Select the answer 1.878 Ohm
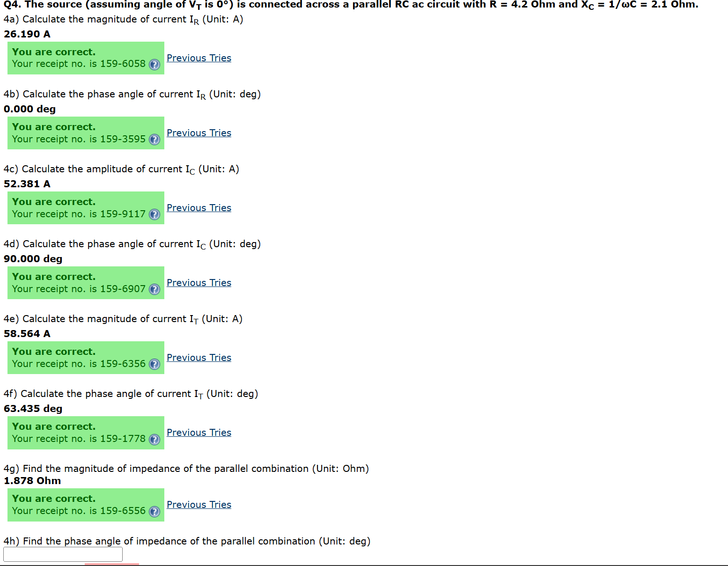The image size is (728, 566). point(32,481)
